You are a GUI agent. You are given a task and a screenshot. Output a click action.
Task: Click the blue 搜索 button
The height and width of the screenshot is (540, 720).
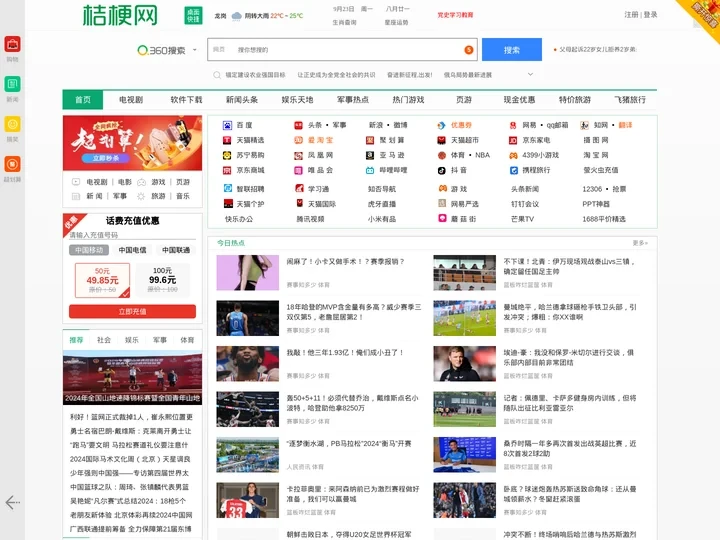pyautogui.click(x=512, y=50)
